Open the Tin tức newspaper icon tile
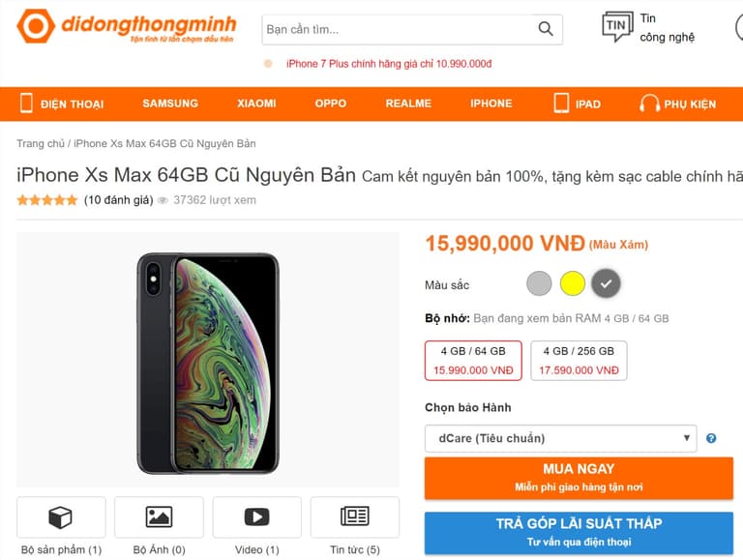The image size is (743, 560). click(354, 517)
